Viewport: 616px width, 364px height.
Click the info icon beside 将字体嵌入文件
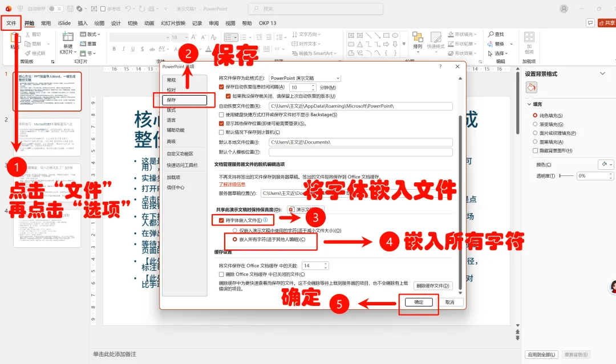point(265,220)
